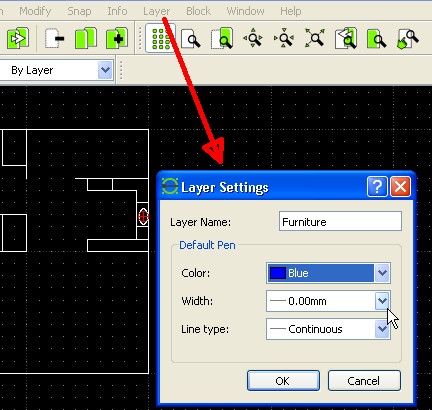Click the add layer plus icon
Screen dimensions: 432x410
[117, 38]
